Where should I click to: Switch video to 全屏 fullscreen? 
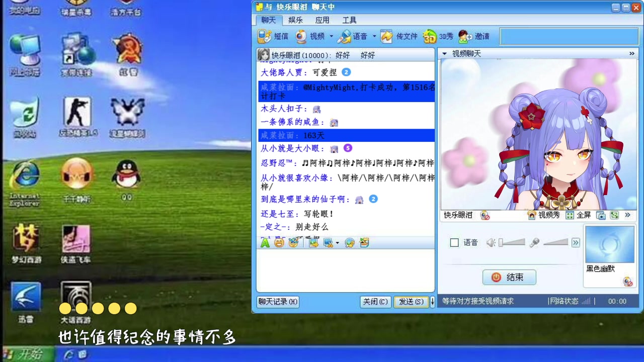[579, 215]
